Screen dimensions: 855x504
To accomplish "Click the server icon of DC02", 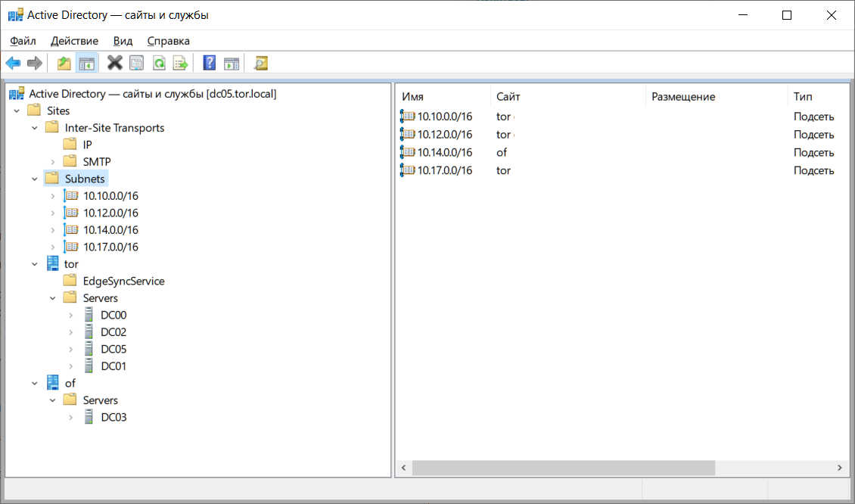I will point(89,331).
